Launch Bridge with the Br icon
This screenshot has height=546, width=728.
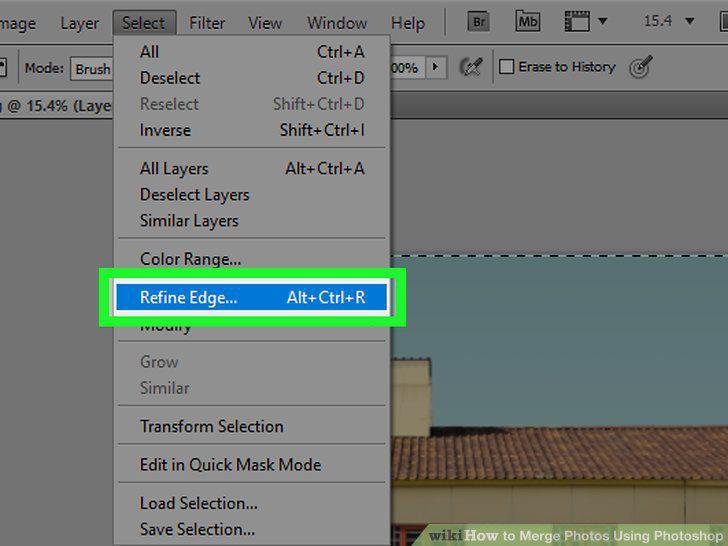pos(478,22)
